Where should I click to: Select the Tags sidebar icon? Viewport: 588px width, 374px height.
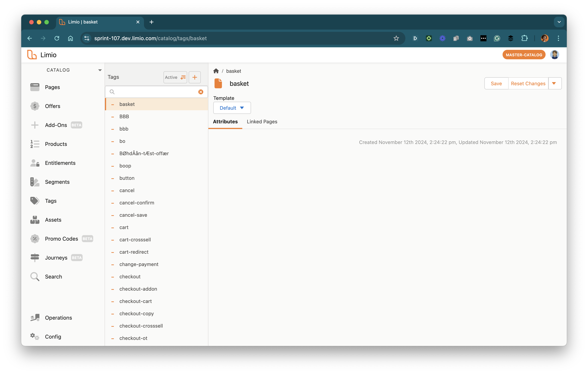[35, 201]
